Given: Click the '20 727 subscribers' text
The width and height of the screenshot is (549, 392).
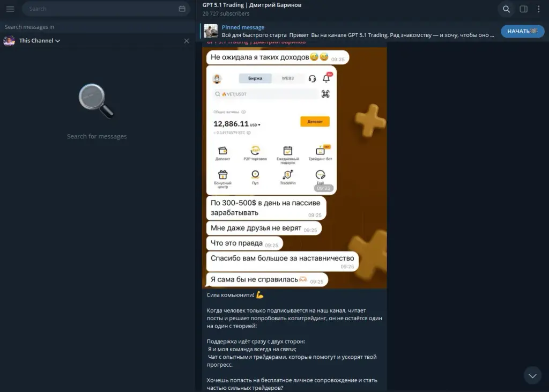Looking at the screenshot, I should tap(226, 13).
